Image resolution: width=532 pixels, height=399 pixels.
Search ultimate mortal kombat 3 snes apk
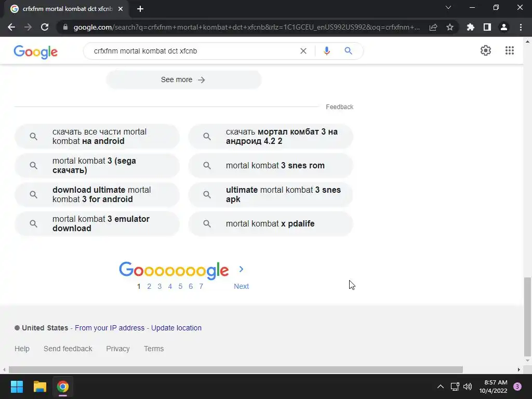coord(270,195)
